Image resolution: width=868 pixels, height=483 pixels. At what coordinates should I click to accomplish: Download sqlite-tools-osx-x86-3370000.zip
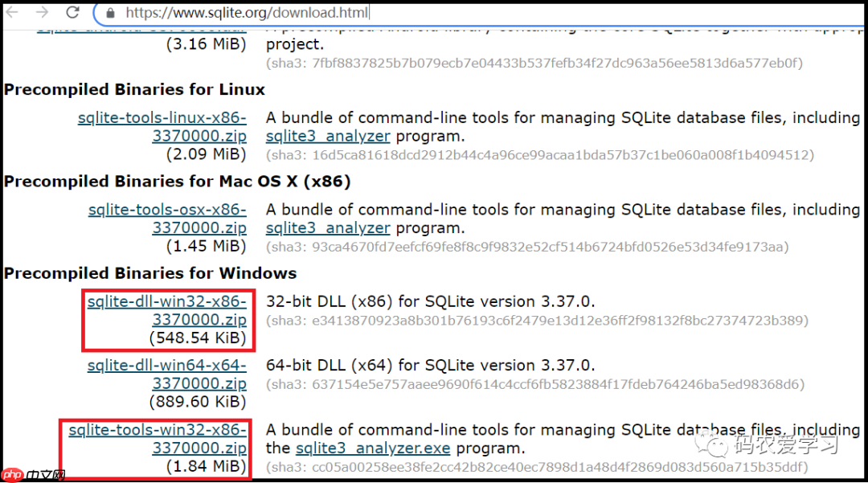[x=167, y=219]
